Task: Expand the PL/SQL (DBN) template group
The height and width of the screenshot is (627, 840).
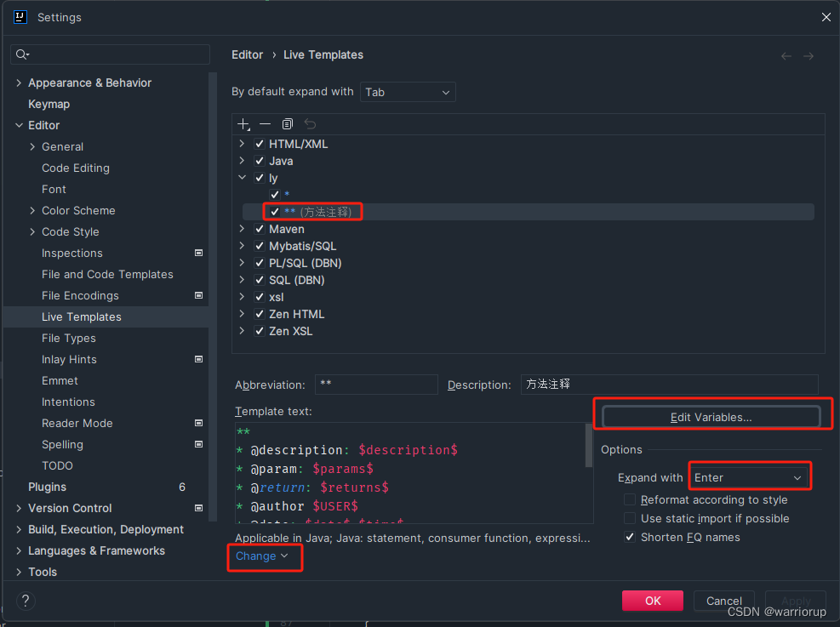Action: pos(242,262)
